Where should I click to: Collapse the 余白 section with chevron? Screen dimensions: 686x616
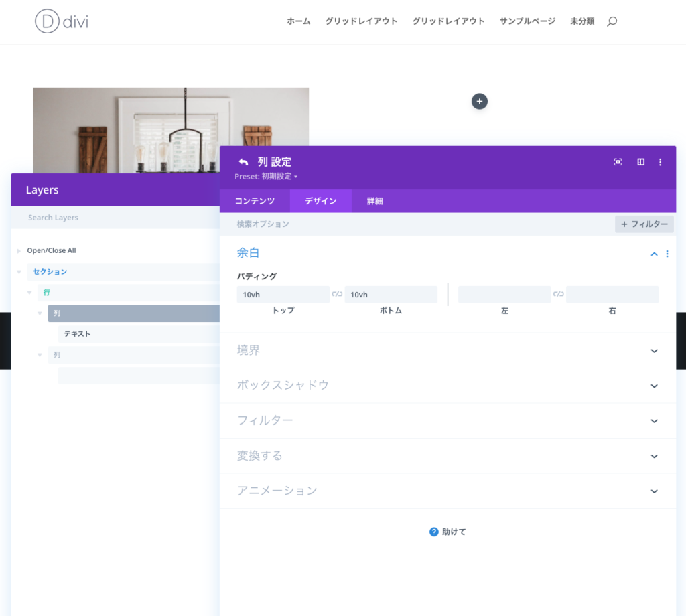coord(654,254)
